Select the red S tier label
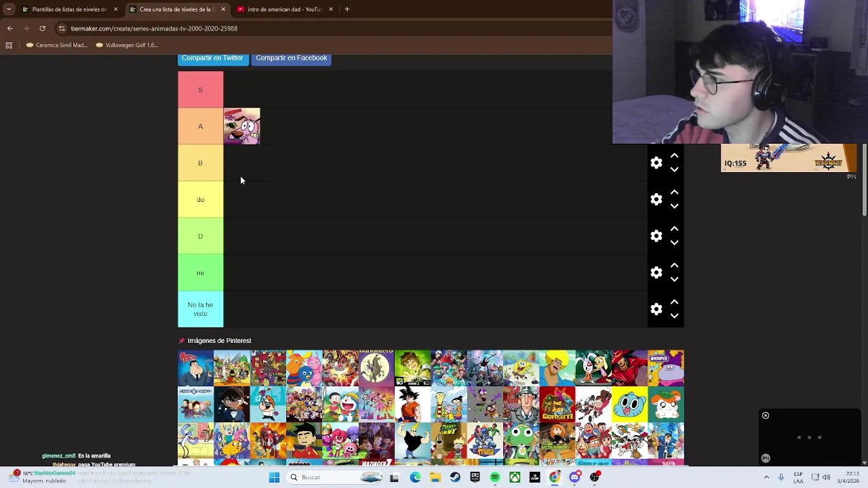The height and width of the screenshot is (488, 868). [x=200, y=89]
